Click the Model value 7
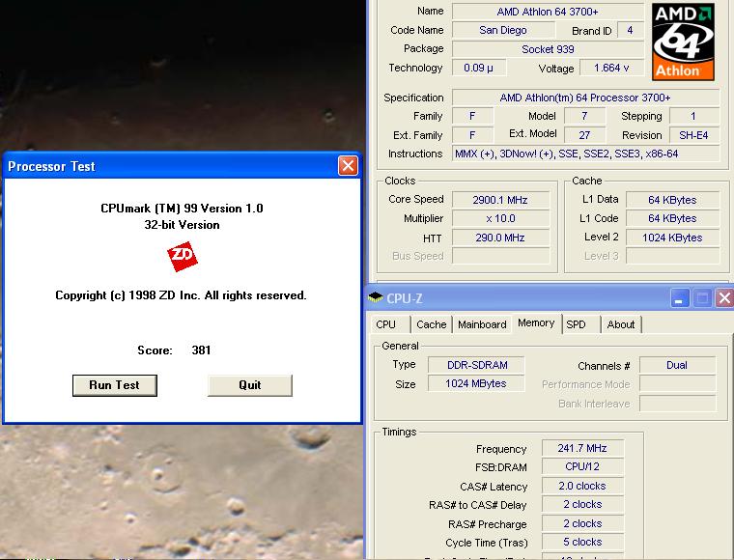This screenshot has height=560, width=734. pyautogui.click(x=584, y=116)
